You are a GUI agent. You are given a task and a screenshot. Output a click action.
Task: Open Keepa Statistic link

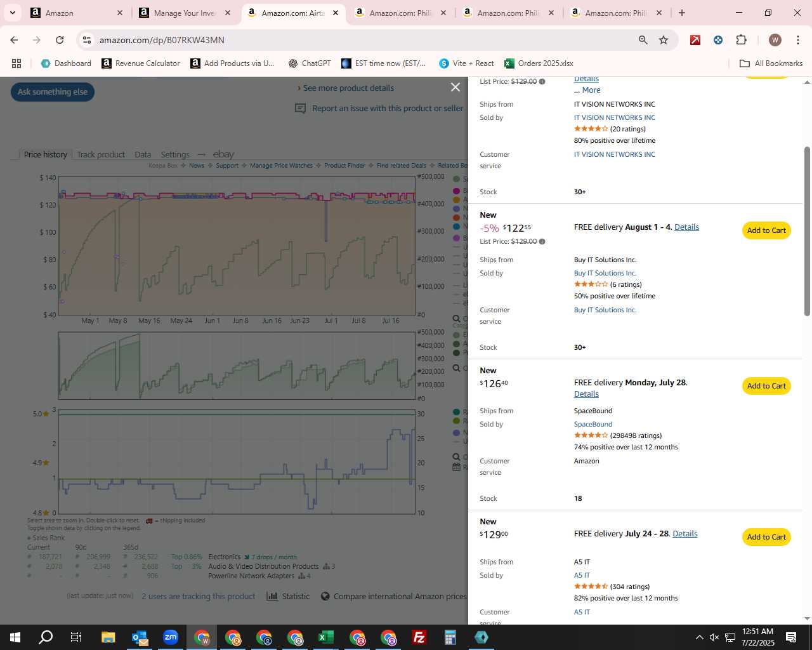tap(288, 597)
